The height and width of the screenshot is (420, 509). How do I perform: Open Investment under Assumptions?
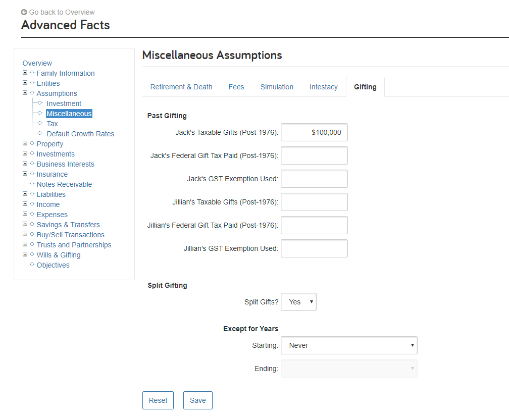pos(64,103)
